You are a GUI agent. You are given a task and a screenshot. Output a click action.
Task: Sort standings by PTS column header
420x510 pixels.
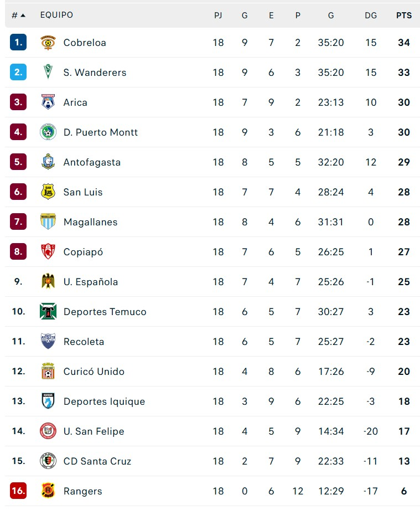click(x=404, y=16)
